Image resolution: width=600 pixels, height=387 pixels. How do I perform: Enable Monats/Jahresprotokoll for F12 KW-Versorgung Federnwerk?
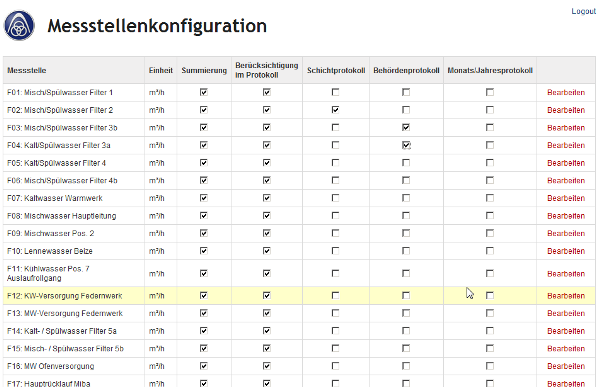point(490,296)
